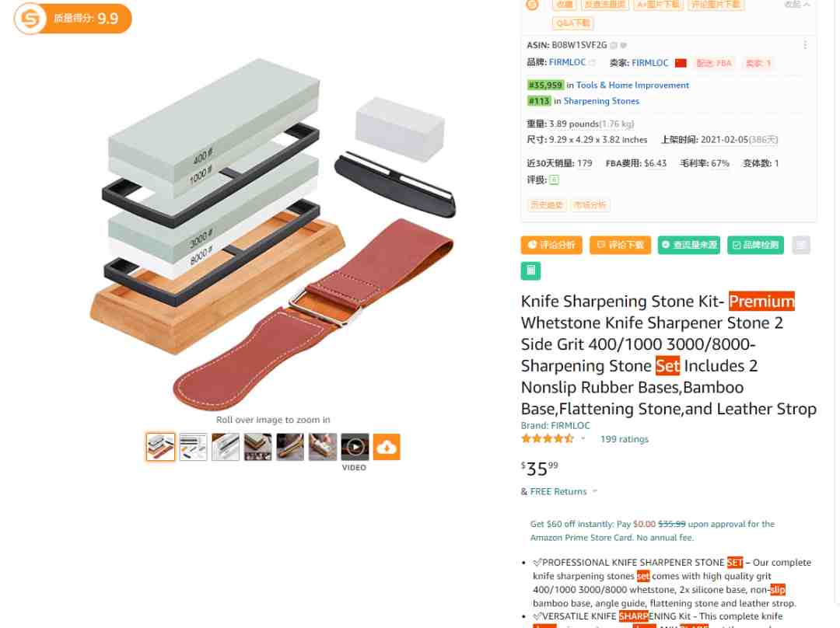
Task: Open the 历史趋势 history trend tag
Action: coord(547,205)
